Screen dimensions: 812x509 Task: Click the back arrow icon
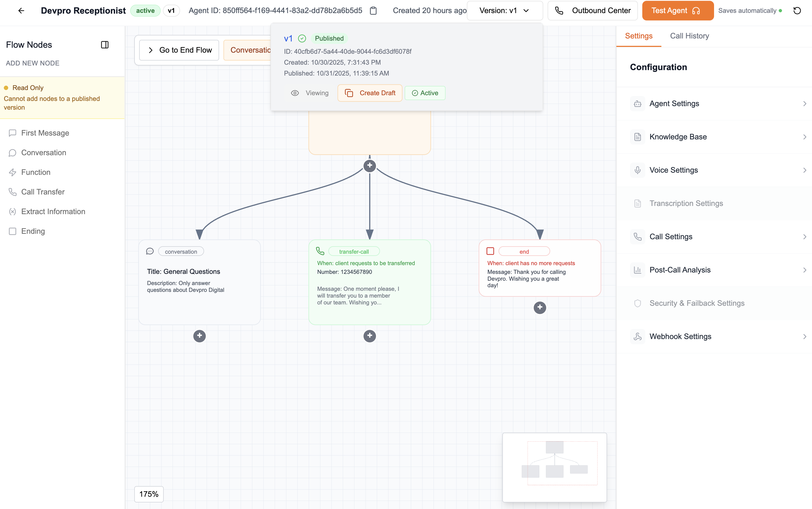tap(21, 11)
